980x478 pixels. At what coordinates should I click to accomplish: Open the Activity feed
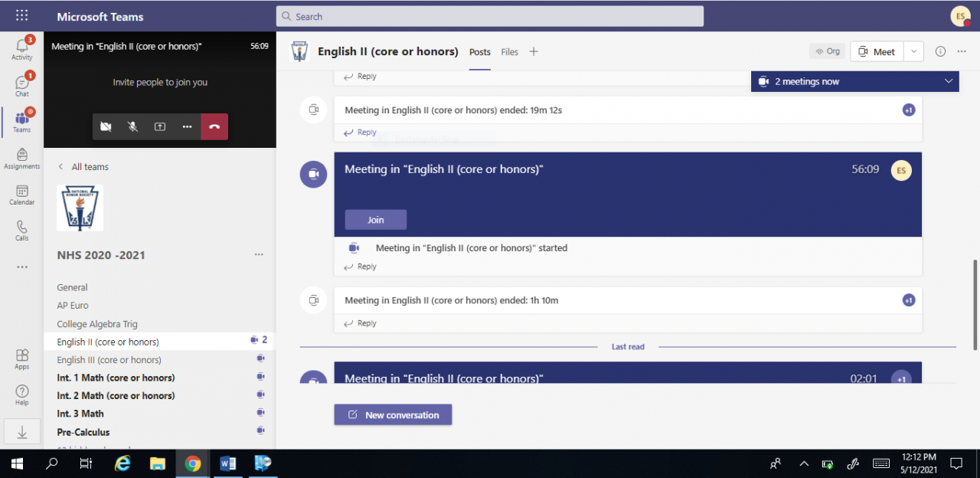pos(21,49)
